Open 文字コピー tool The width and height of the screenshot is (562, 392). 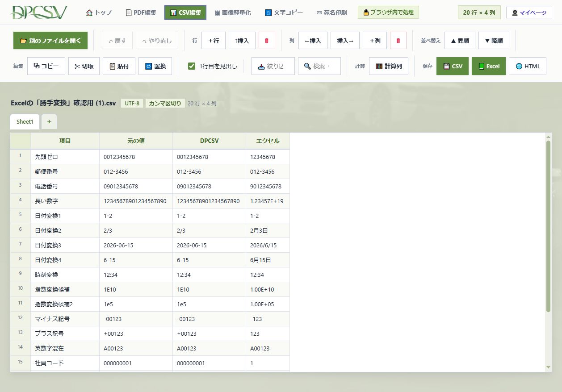(284, 13)
